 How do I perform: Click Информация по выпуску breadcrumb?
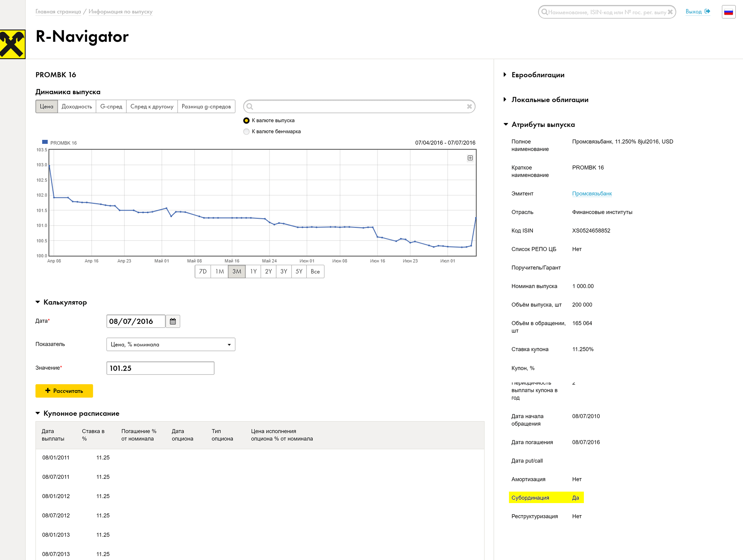tap(120, 11)
